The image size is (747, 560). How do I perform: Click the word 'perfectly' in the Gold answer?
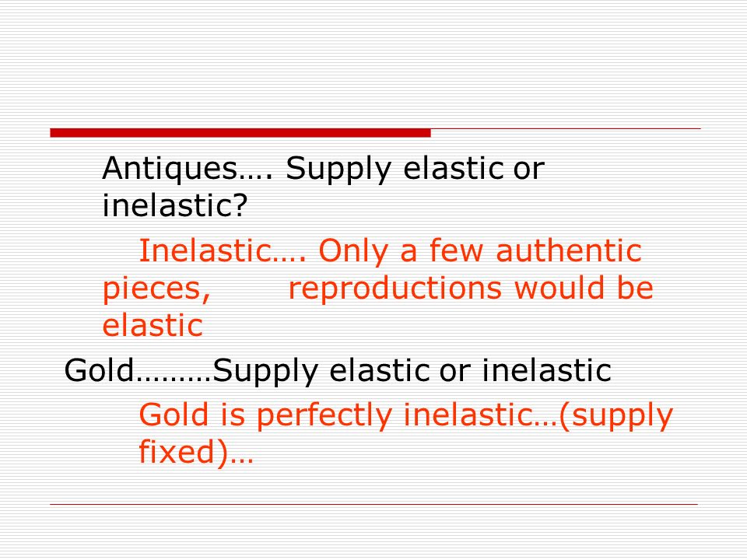(324, 415)
